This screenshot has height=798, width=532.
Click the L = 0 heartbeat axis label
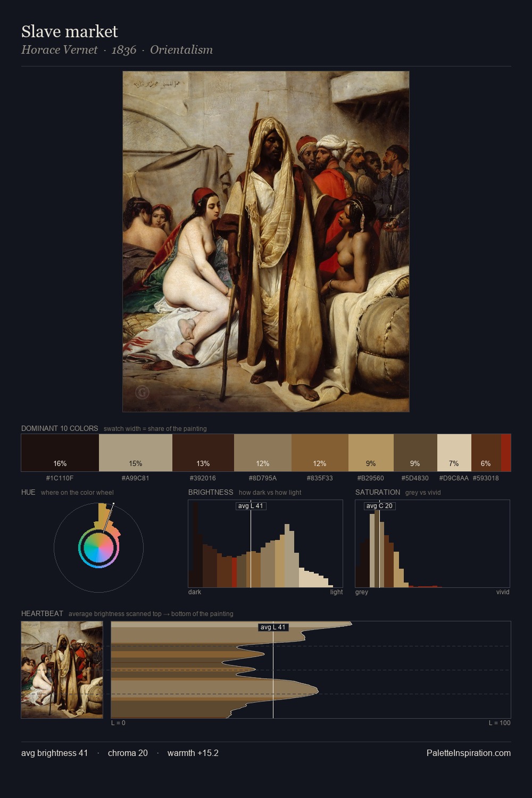coord(118,722)
